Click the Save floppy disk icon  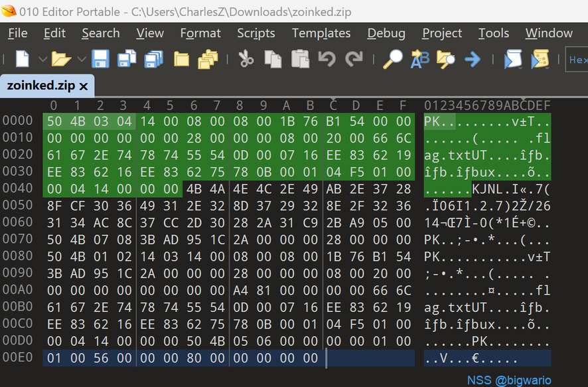pyautogui.click(x=100, y=59)
